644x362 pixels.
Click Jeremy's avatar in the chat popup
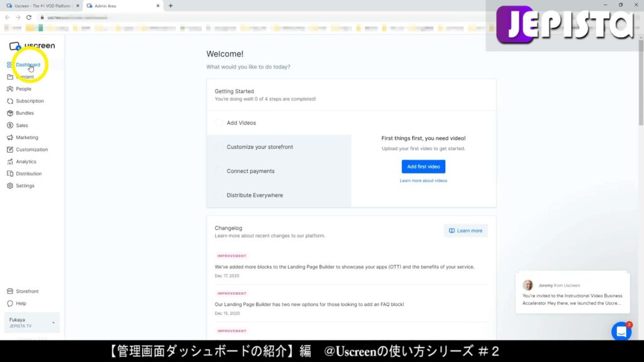pos(528,285)
